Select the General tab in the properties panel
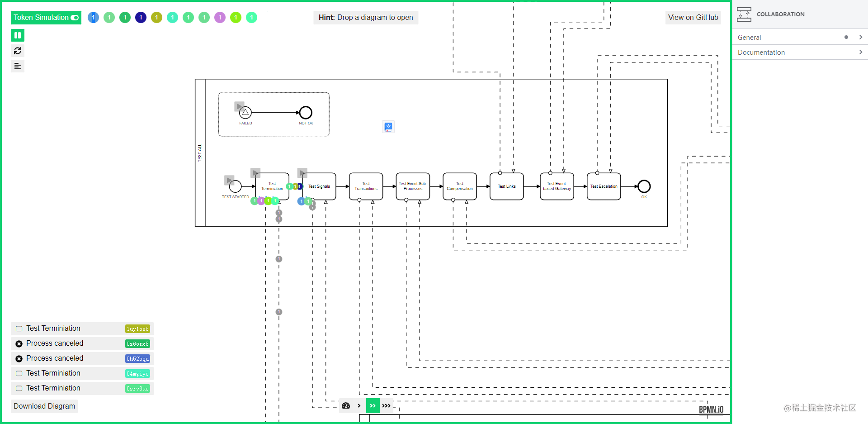 point(750,37)
